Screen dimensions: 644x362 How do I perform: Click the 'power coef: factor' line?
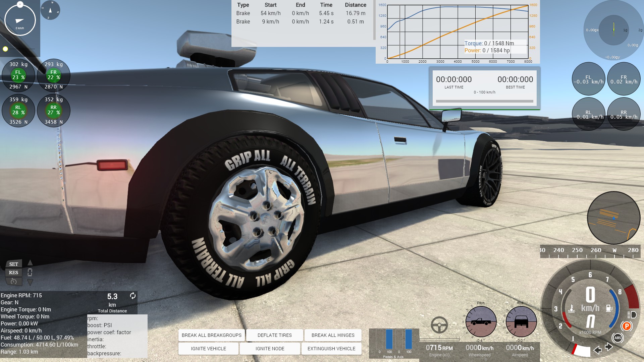click(109, 332)
